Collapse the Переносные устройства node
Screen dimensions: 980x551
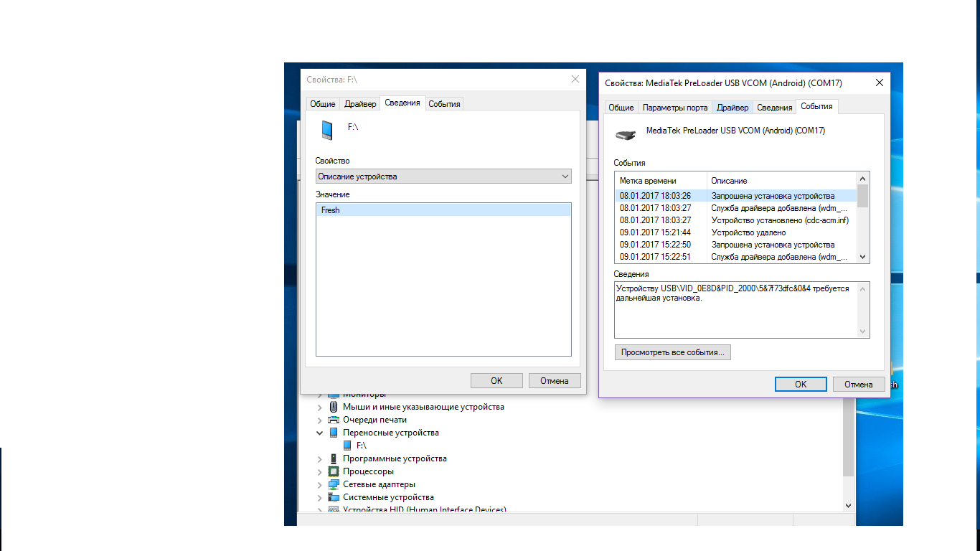pyautogui.click(x=320, y=433)
